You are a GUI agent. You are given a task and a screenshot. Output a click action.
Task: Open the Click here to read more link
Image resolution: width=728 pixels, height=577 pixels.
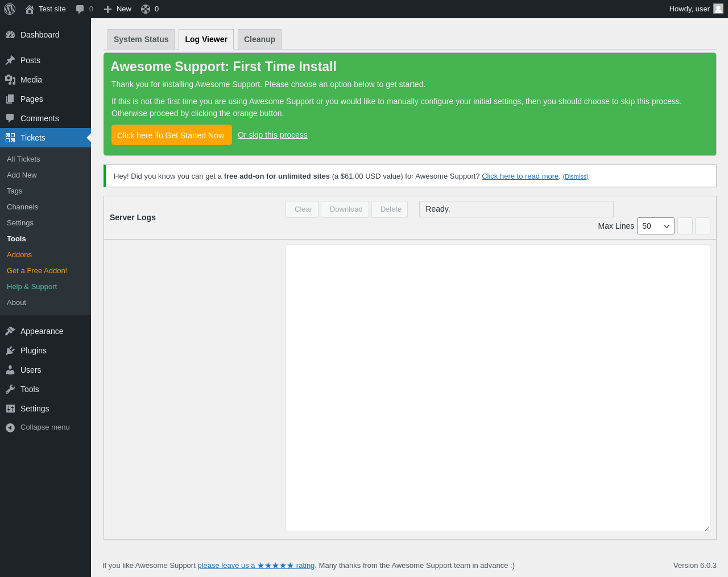coord(520,176)
